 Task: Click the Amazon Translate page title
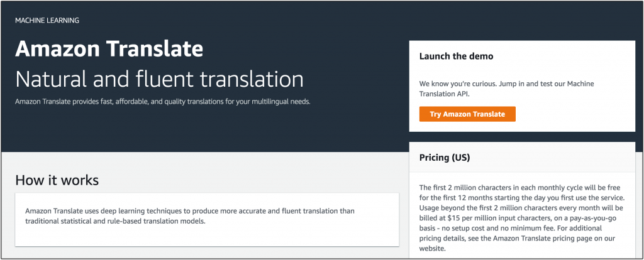coord(109,49)
